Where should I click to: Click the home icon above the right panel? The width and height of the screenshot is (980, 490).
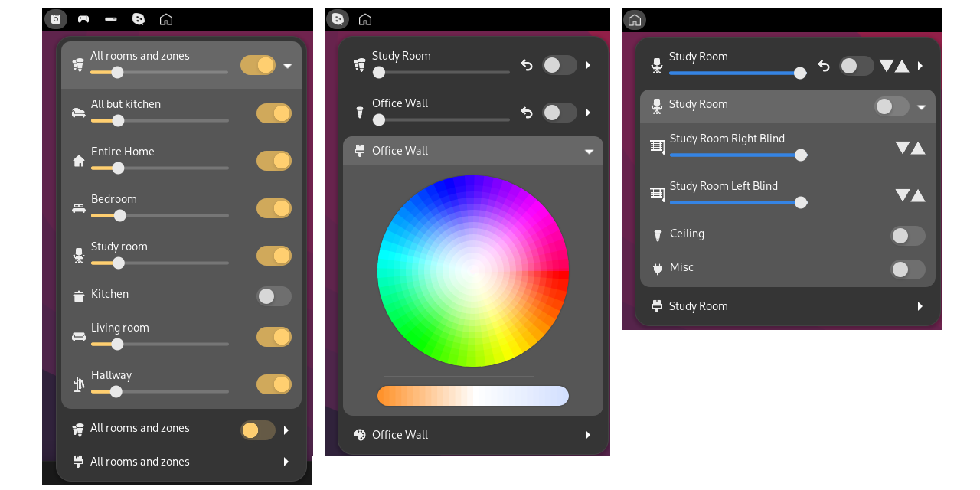point(634,20)
